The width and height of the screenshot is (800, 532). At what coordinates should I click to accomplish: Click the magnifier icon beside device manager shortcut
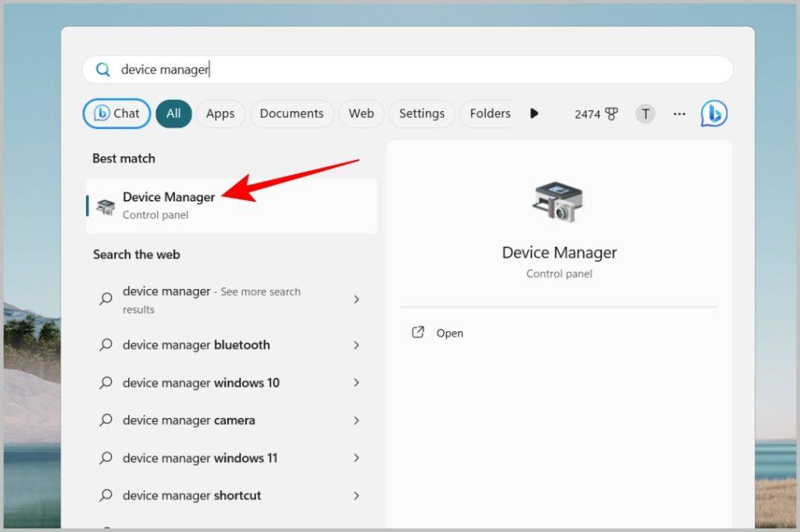(x=105, y=495)
